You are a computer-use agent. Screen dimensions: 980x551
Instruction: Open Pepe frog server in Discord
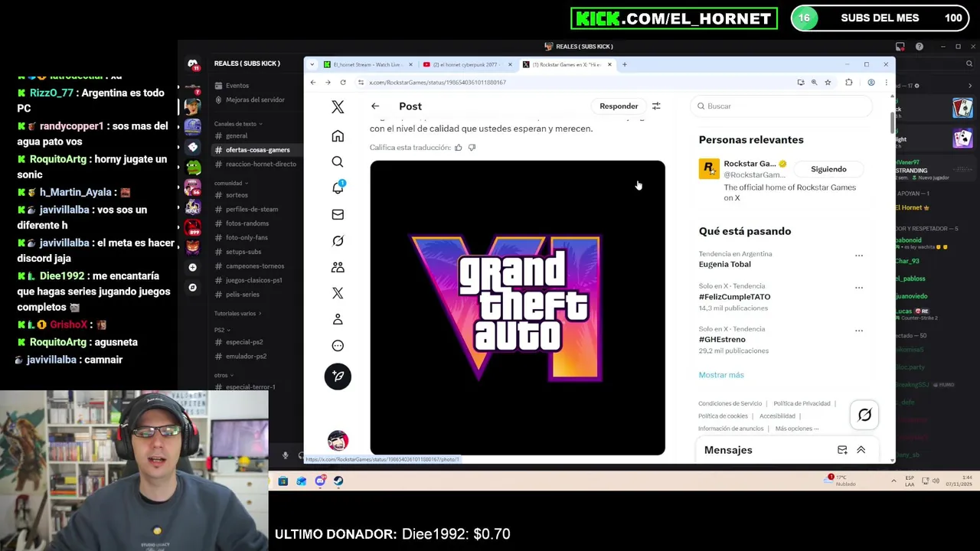[193, 167]
